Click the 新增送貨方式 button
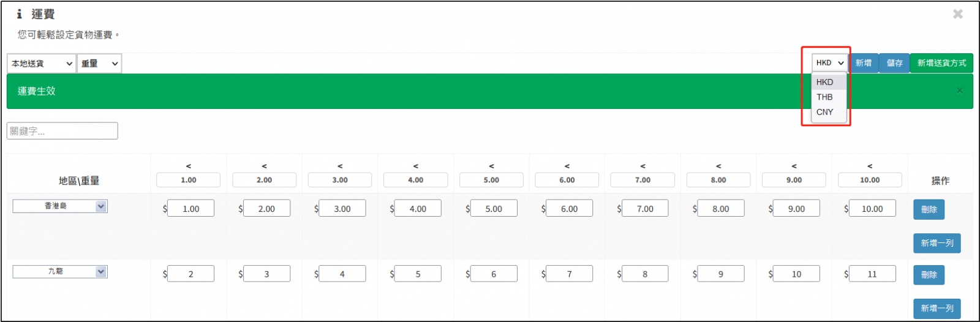The height and width of the screenshot is (322, 980). (941, 63)
